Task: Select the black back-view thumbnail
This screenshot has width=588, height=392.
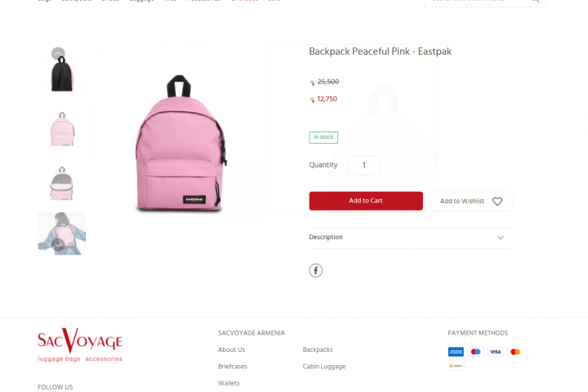Action: pyautogui.click(x=62, y=73)
